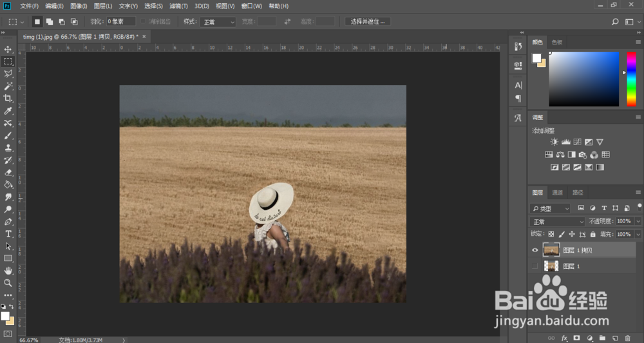
Task: Select the Rectangular Marquee tool in toolbox
Action: point(8,62)
